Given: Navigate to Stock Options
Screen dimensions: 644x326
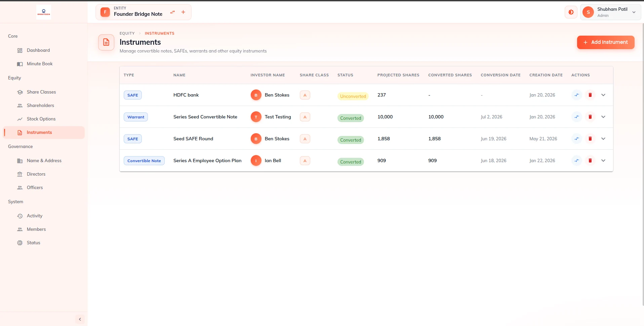Looking at the screenshot, I should coord(44,119).
